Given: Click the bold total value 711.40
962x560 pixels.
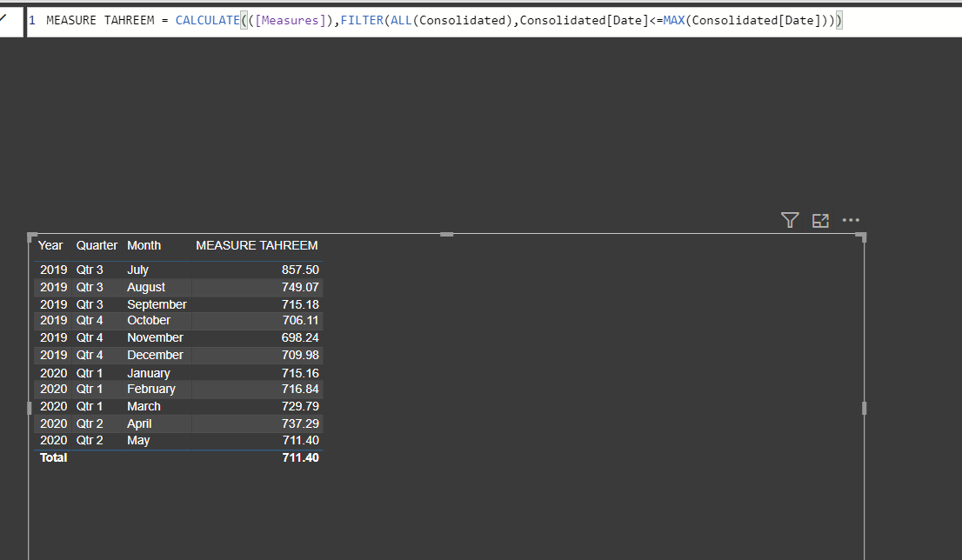Looking at the screenshot, I should 301,457.
